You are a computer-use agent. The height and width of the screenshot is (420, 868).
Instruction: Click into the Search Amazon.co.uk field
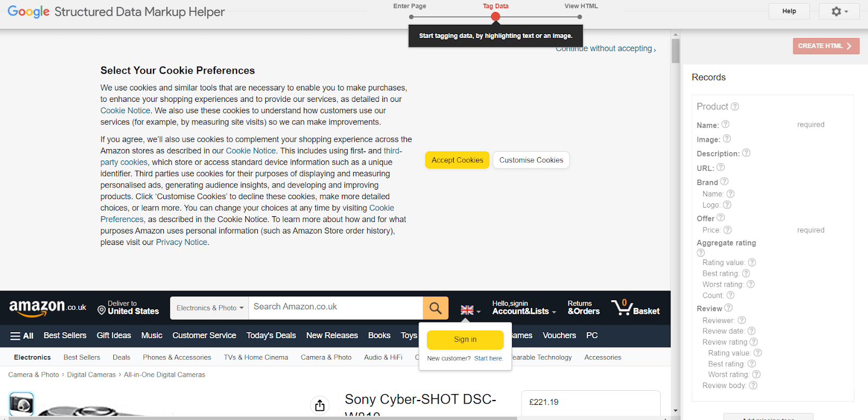(335, 307)
